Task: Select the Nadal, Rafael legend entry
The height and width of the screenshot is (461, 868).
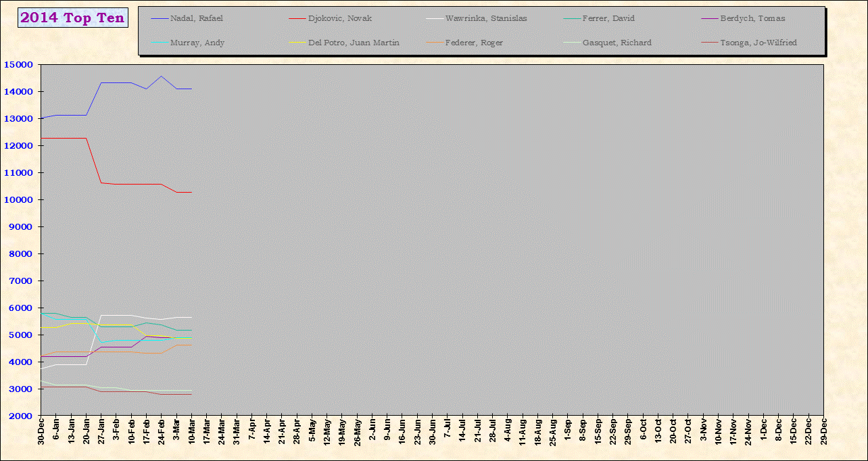Action: tap(197, 18)
